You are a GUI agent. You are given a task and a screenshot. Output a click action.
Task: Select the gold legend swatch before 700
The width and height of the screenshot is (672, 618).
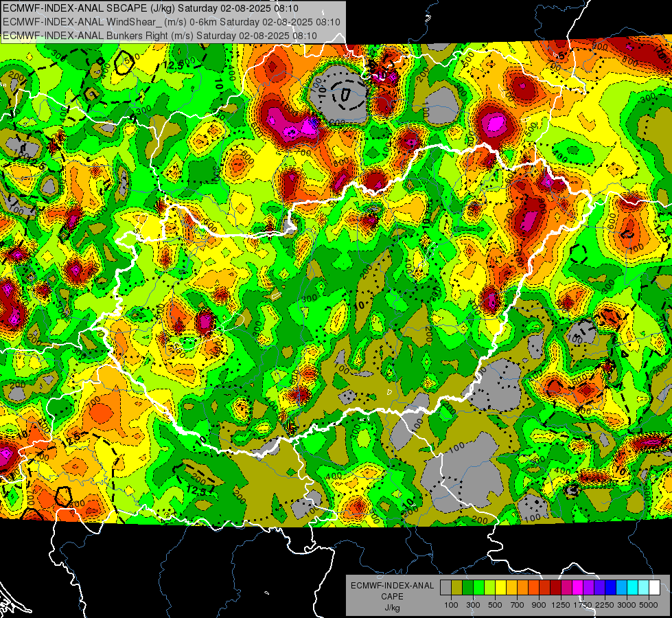coord(511,588)
